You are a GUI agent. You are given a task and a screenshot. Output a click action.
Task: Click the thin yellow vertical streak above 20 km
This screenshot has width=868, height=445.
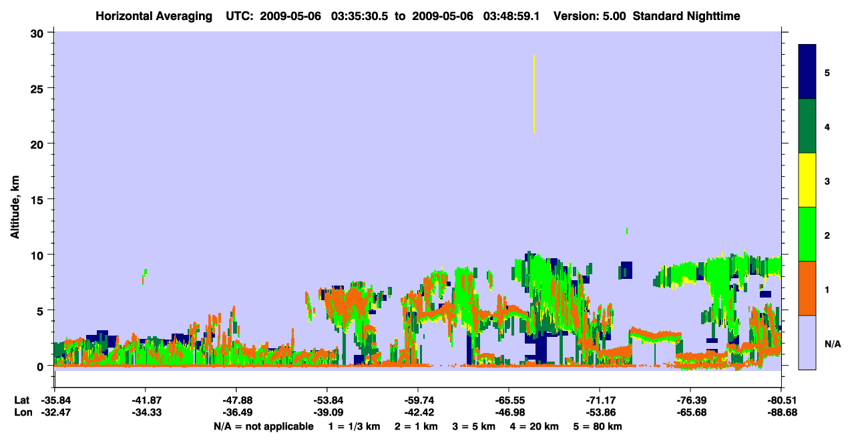[x=534, y=93]
